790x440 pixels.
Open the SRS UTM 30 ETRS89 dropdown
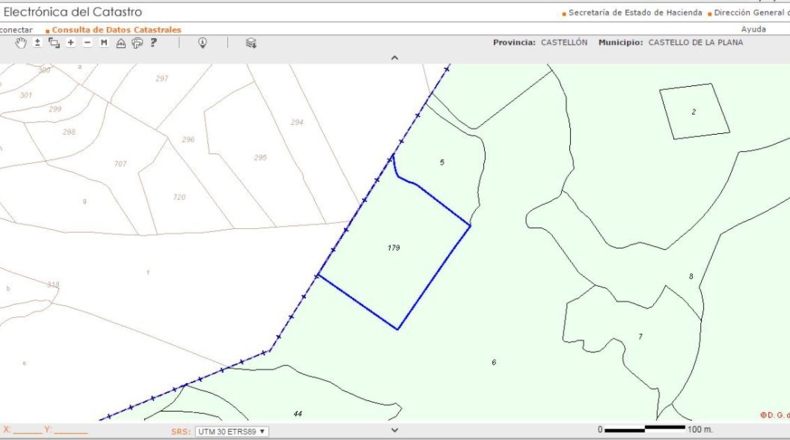[232, 431]
